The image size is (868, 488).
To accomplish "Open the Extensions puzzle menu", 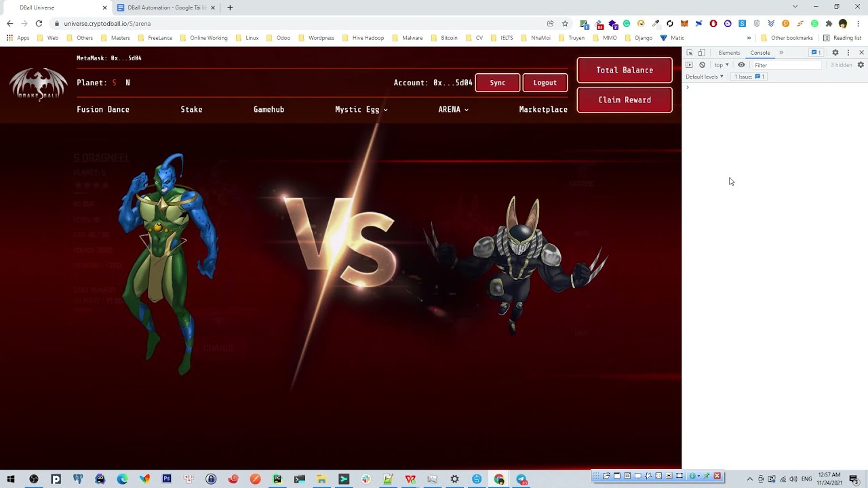I will point(829,24).
